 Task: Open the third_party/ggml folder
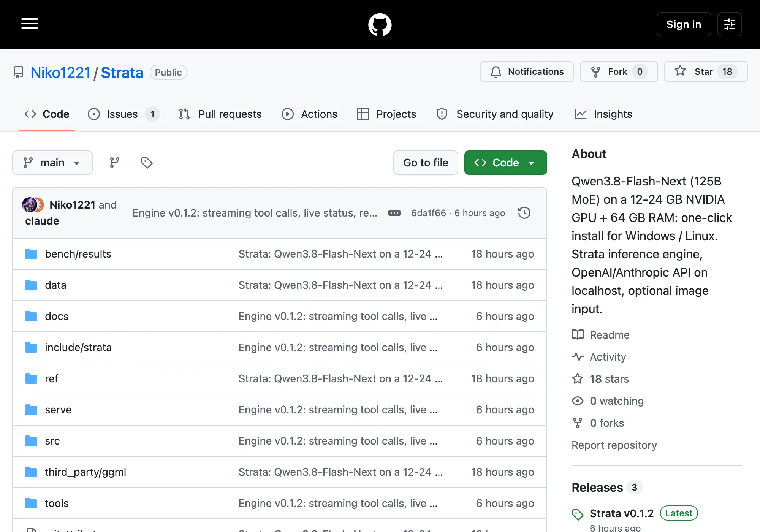(x=85, y=472)
